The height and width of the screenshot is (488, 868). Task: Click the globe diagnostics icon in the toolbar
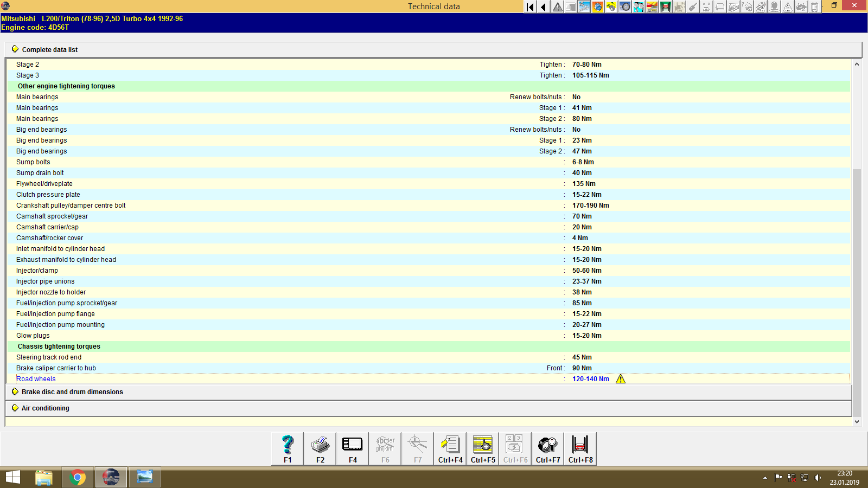point(598,7)
